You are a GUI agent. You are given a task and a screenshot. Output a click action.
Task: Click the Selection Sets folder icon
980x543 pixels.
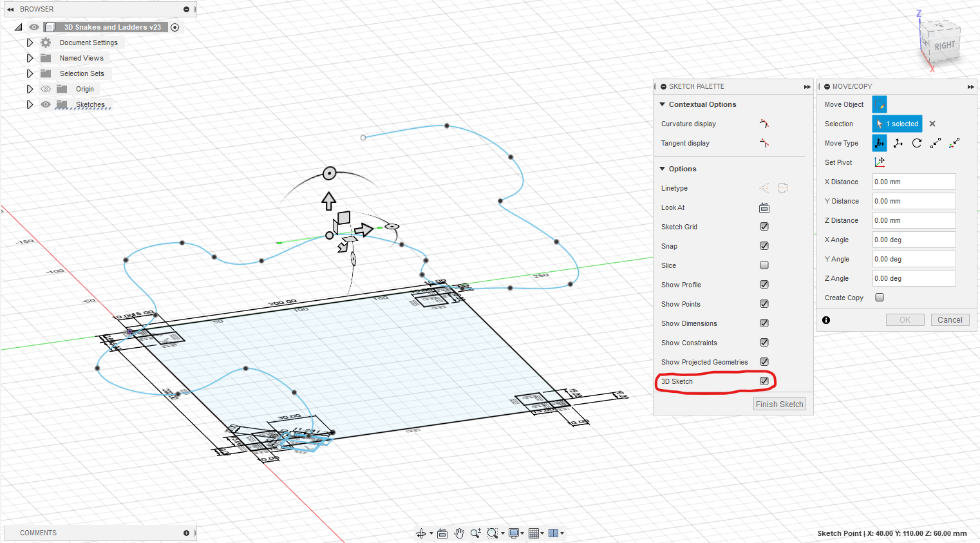pyautogui.click(x=46, y=73)
